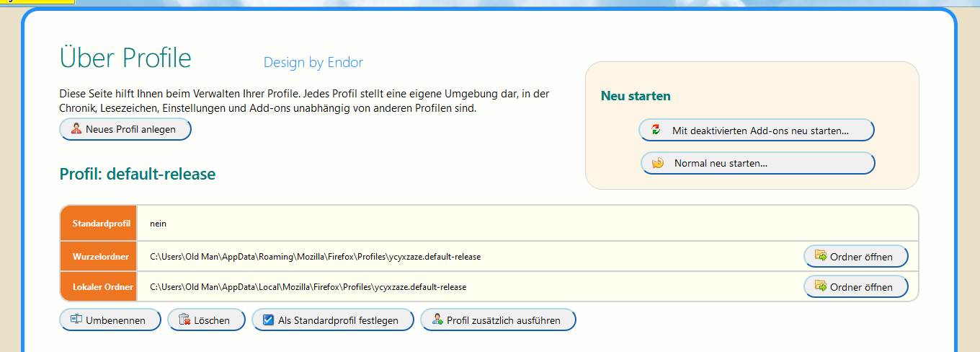Click the orange Standardprofil label cell
This screenshot has height=352, width=980.
(99, 224)
